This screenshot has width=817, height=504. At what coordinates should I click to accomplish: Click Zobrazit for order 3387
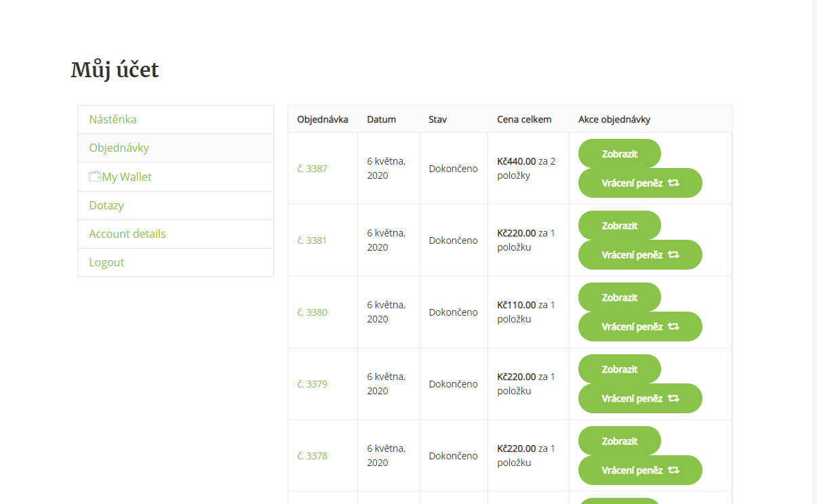619,154
